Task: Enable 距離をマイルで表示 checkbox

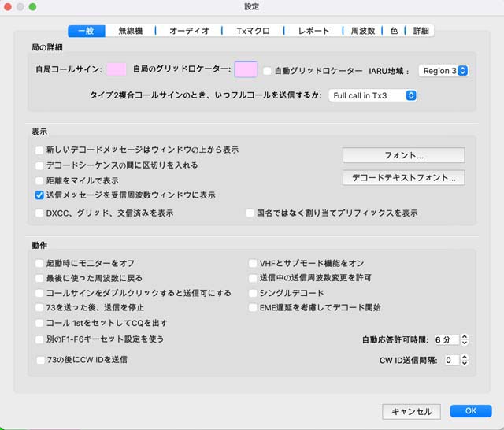Action: pos(40,180)
